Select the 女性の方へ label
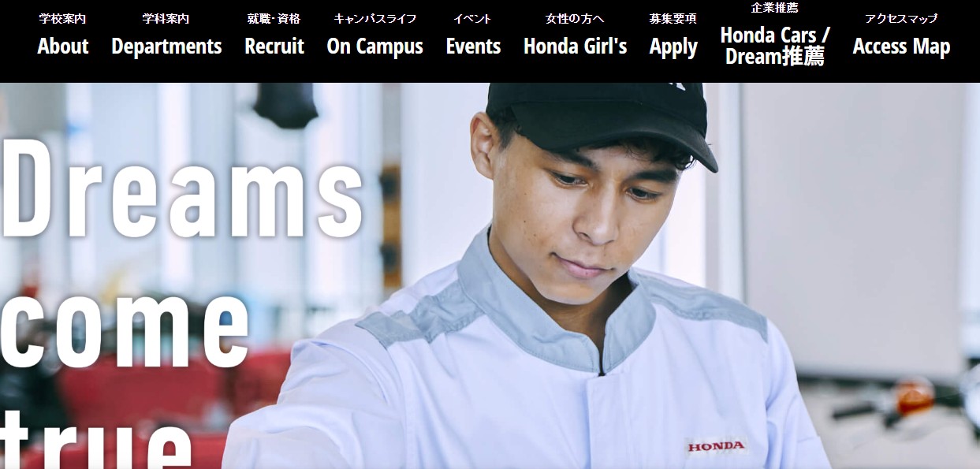Viewport: 980px width, 469px height. click(575, 19)
